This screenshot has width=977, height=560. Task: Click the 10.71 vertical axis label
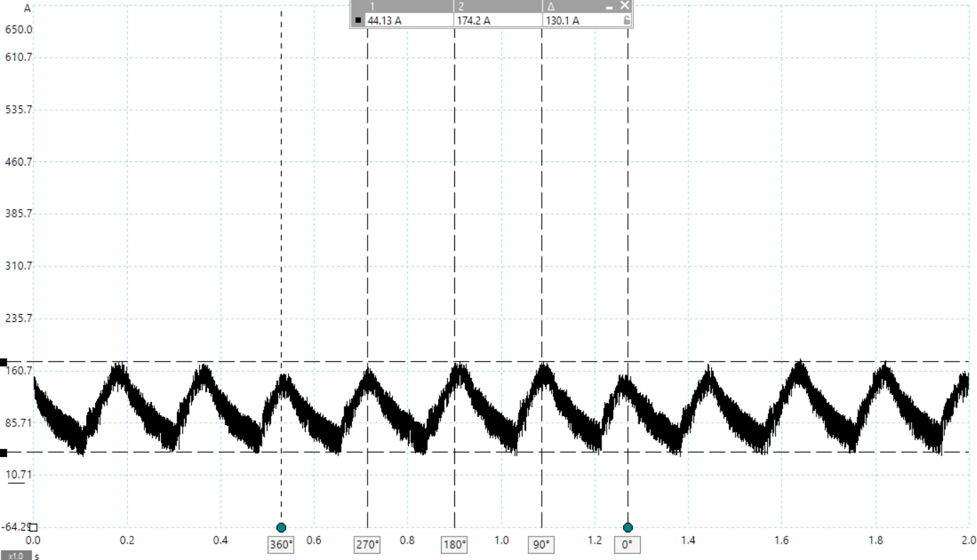(x=19, y=474)
